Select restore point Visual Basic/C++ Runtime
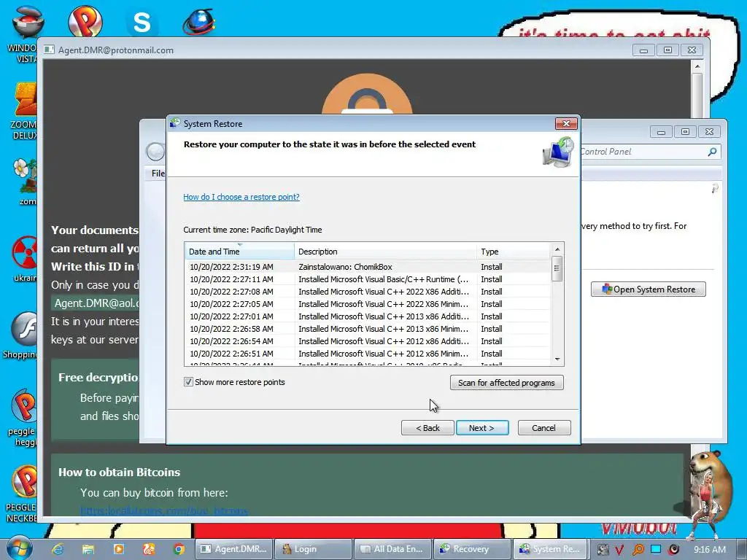747x560 pixels. click(368, 279)
